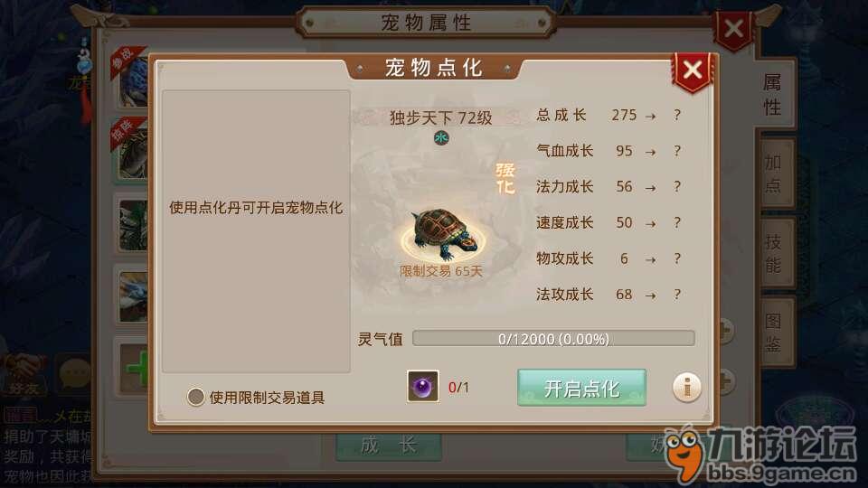Image resolution: width=868 pixels, height=488 pixels.
Task: Click the 成长 button at bottom
Action: [x=389, y=446]
